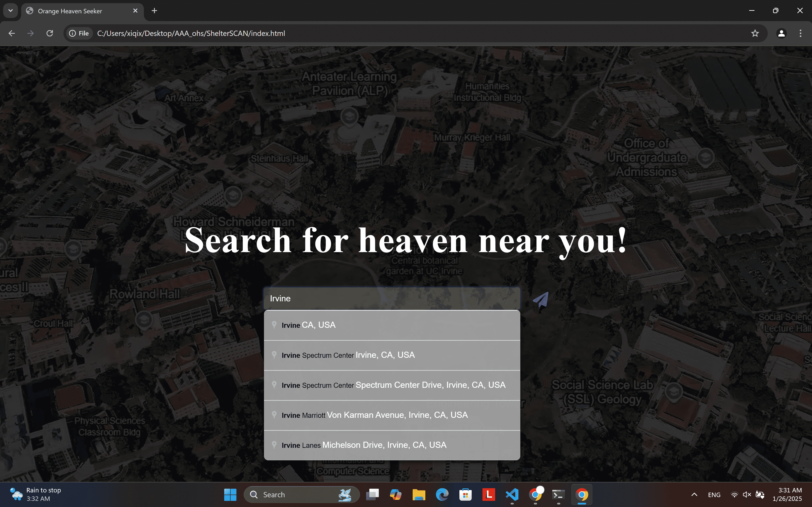The height and width of the screenshot is (507, 812).
Task: Reload the page
Action: pos(50,33)
